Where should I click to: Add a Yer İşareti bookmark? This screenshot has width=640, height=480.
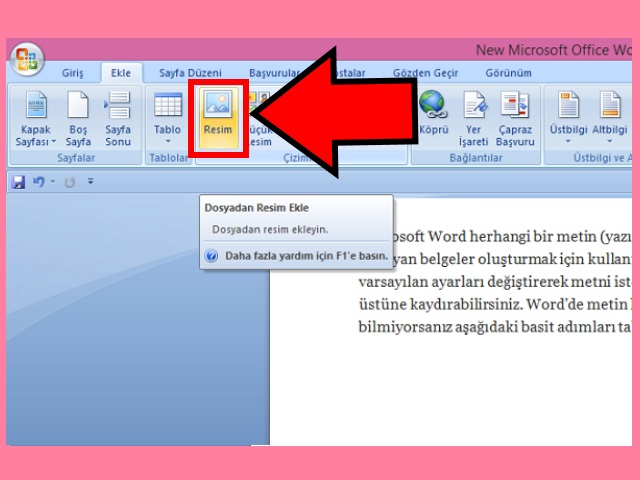tap(473, 119)
